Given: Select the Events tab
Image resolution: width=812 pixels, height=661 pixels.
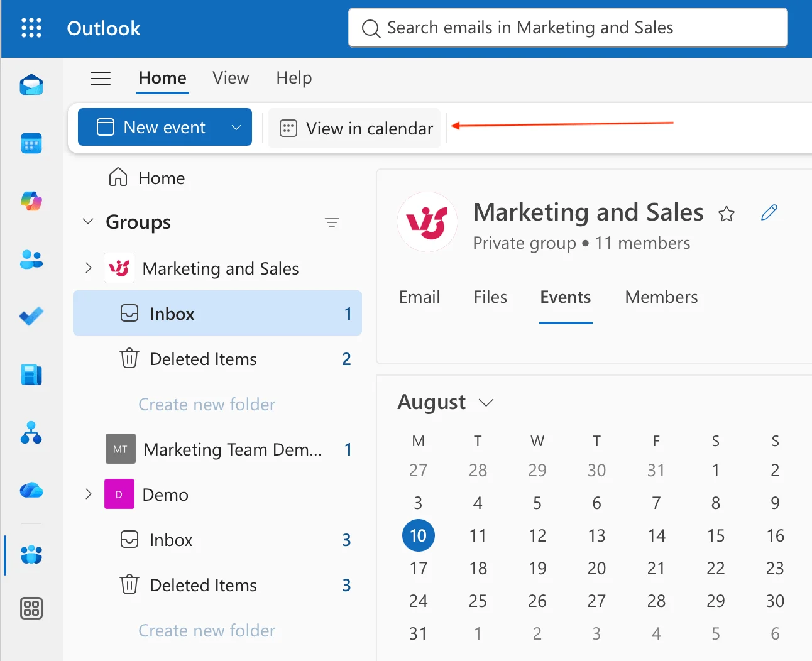Looking at the screenshot, I should (x=566, y=297).
